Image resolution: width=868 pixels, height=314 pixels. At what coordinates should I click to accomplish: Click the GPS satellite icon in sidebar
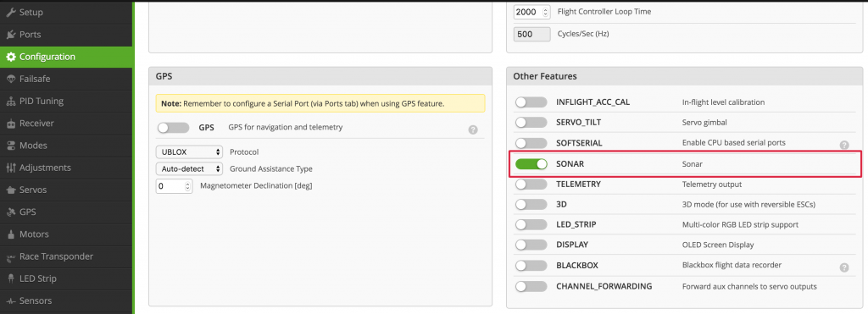10,212
